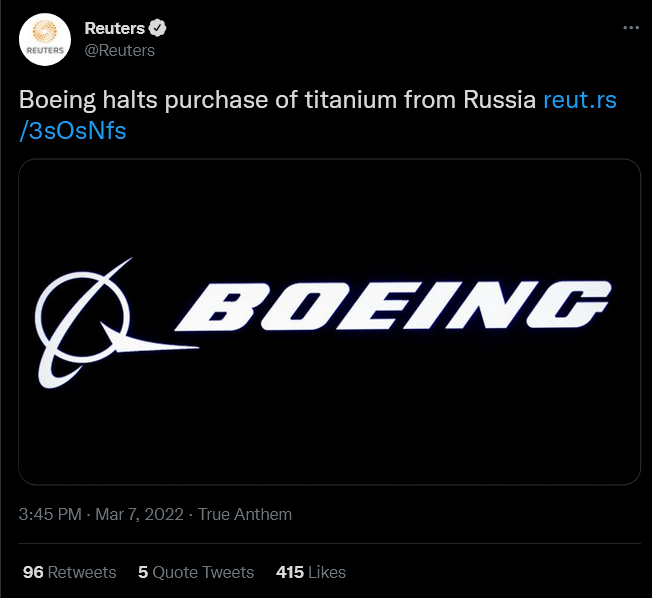The width and height of the screenshot is (652, 598).
Task: Click the word 'titanium' in the tweet
Action: click(x=351, y=100)
